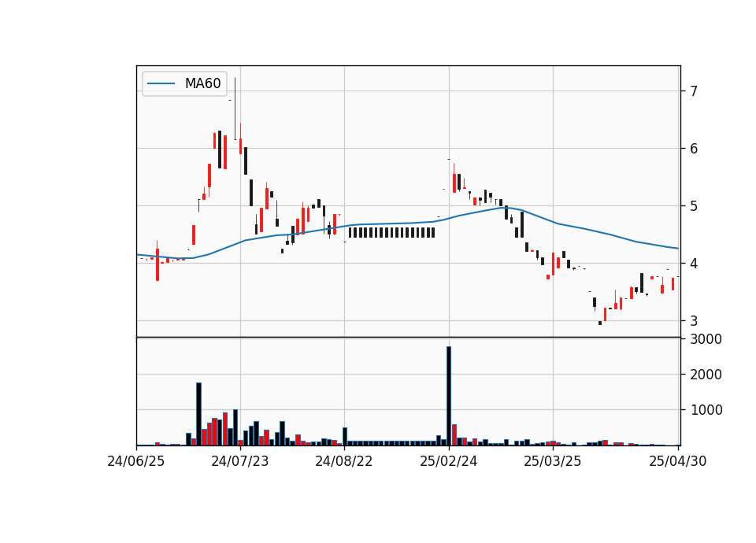Click volume axis label 3000
The image size is (756, 543).
(706, 339)
